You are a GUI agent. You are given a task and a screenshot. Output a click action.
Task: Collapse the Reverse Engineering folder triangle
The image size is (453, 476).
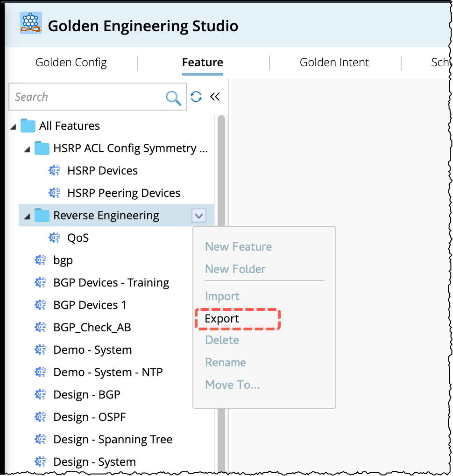tap(27, 216)
